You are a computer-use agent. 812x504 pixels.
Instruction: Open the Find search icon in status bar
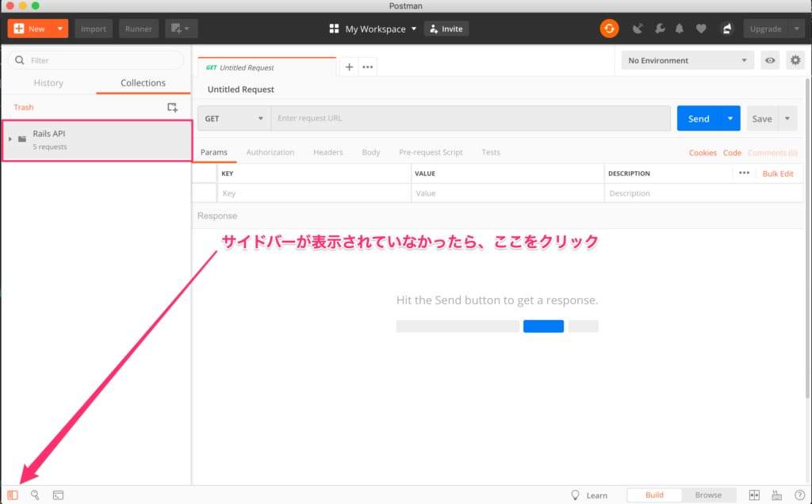pos(35,495)
